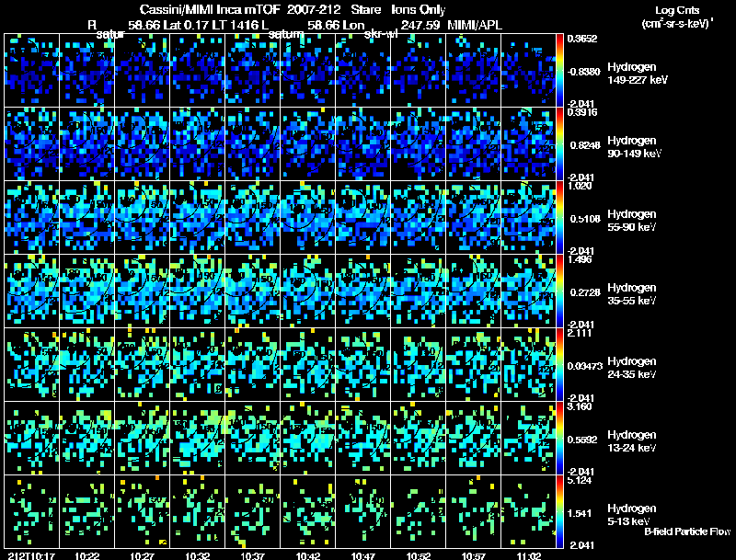
Task: Click the 'Hydrogen 90-149 keV' row label
Action: click(x=634, y=147)
